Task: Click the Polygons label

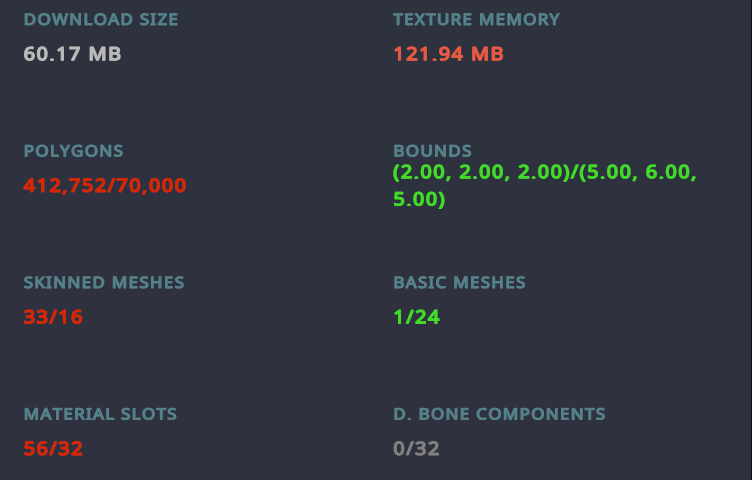Action: coord(73,151)
